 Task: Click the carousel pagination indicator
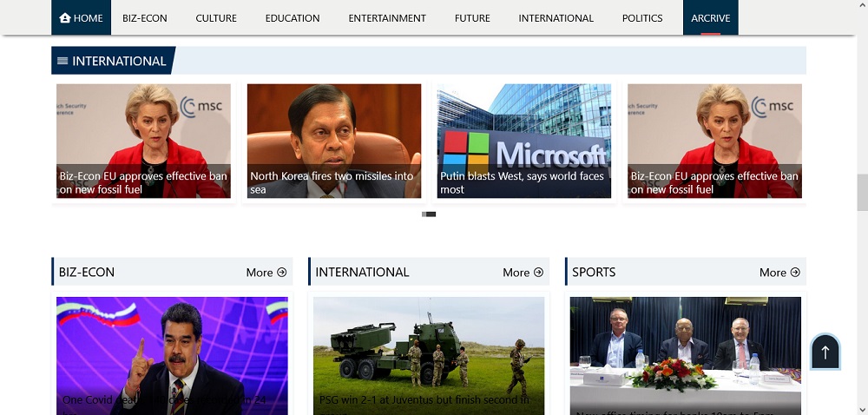(x=429, y=214)
